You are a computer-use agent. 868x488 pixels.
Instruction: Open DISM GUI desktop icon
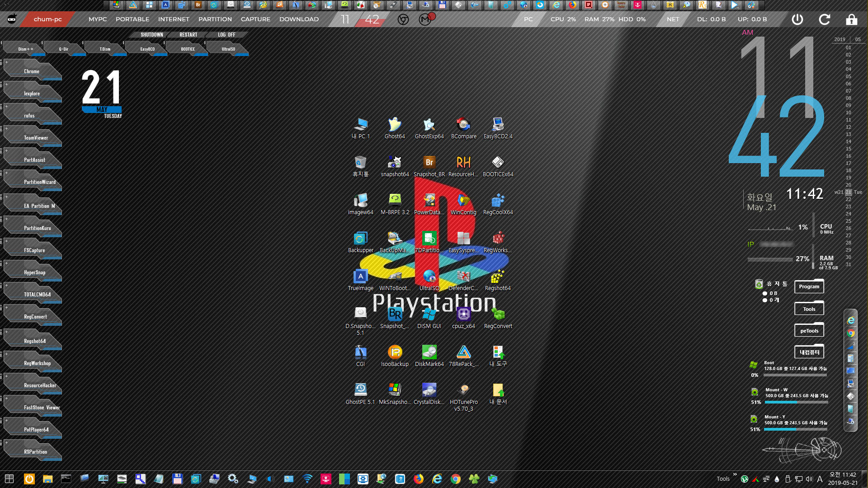429,318
